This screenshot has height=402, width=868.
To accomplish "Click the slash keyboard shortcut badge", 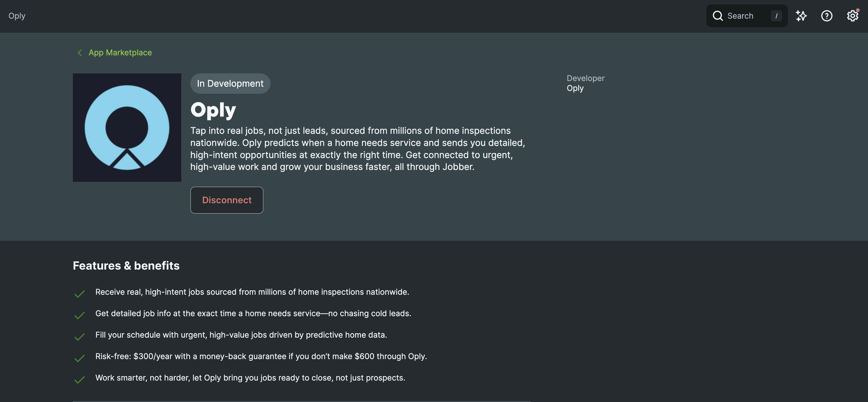I will [776, 16].
